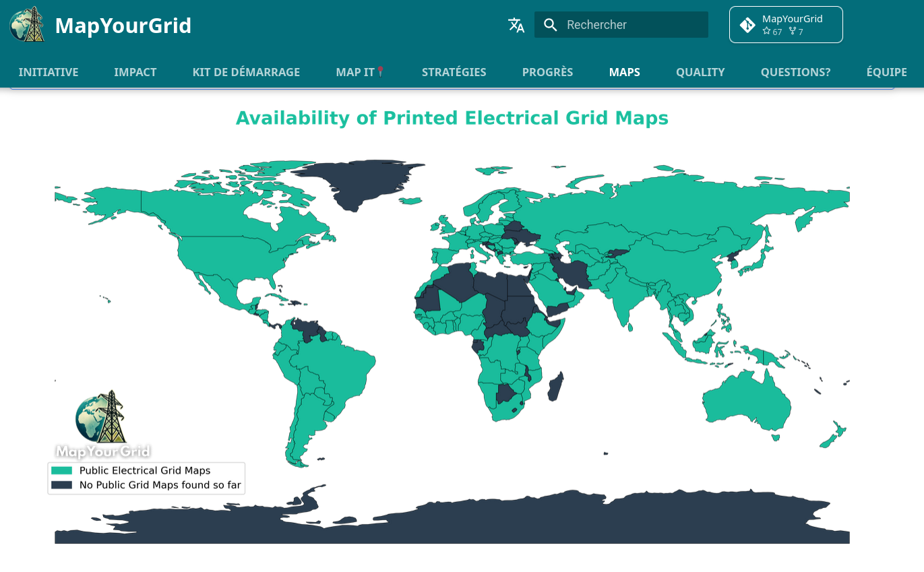This screenshot has height=572, width=924.
Task: Open the Initiative tab
Action: pos(49,72)
